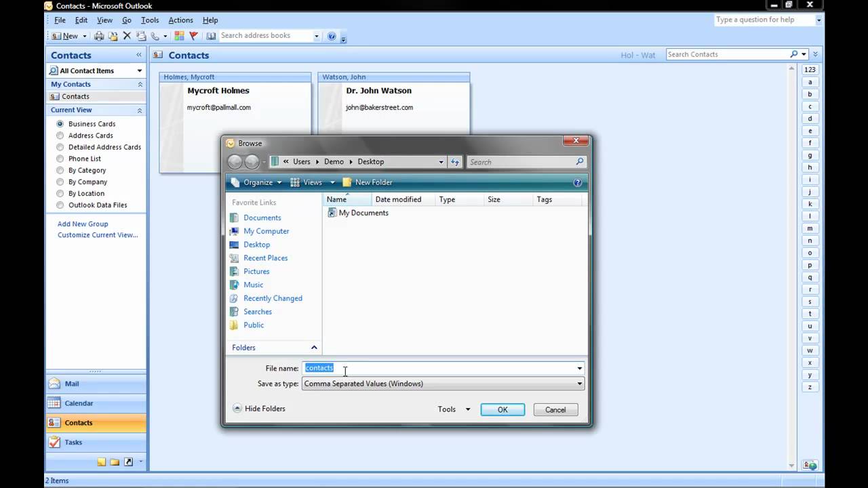Viewport: 868px width, 488px height.
Task: Open the Address Book icon
Action: click(x=211, y=36)
